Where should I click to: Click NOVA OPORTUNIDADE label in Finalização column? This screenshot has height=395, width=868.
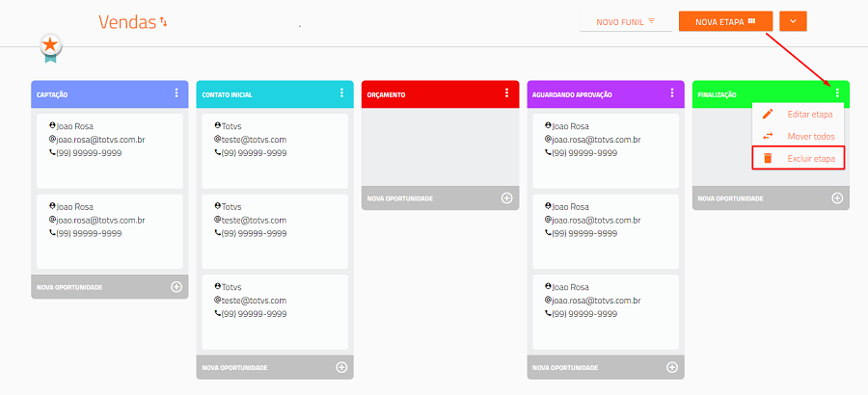click(x=730, y=198)
